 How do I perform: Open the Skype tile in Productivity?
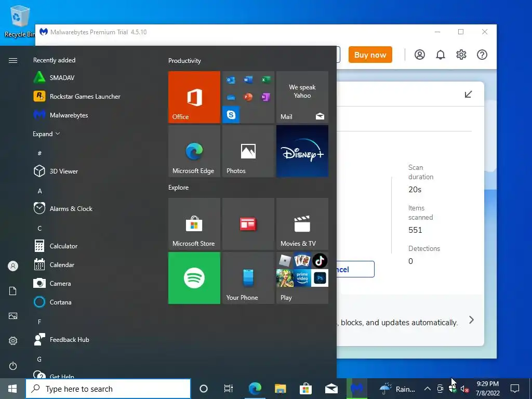coord(231,115)
